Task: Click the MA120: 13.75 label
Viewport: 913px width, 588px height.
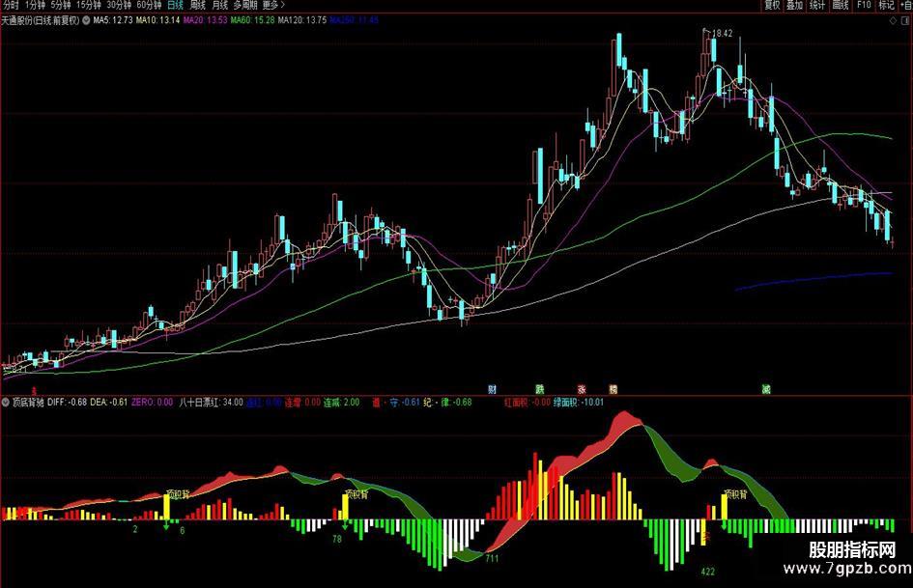Action: click(x=302, y=20)
